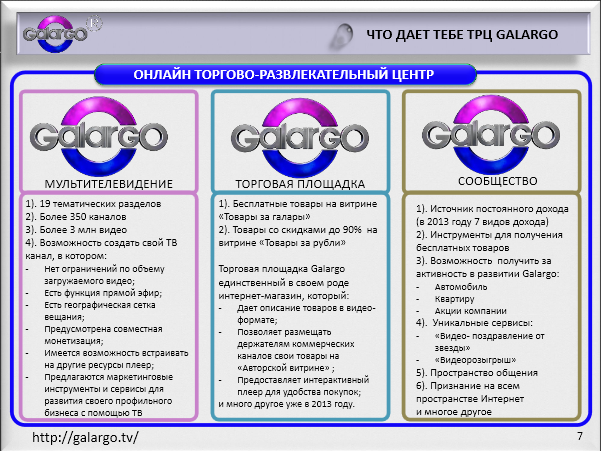Click 'и многое другое' line in community box
This screenshot has width=601, height=451.
[454, 412]
